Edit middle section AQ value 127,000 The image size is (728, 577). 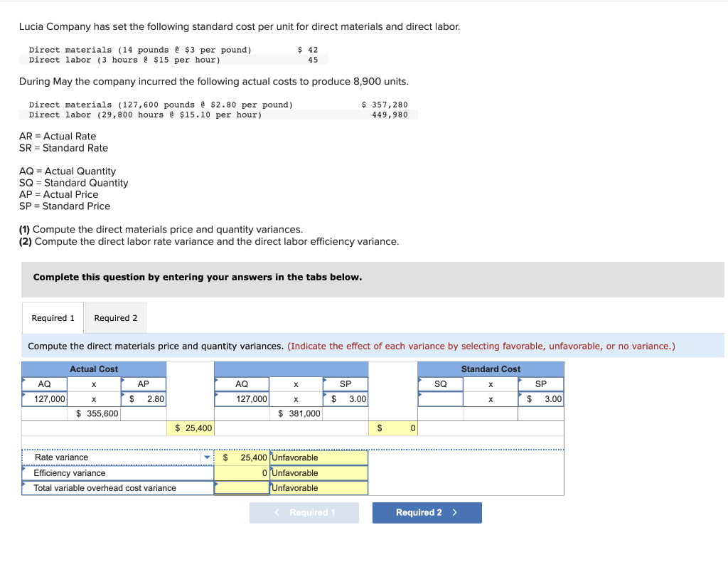click(x=242, y=399)
